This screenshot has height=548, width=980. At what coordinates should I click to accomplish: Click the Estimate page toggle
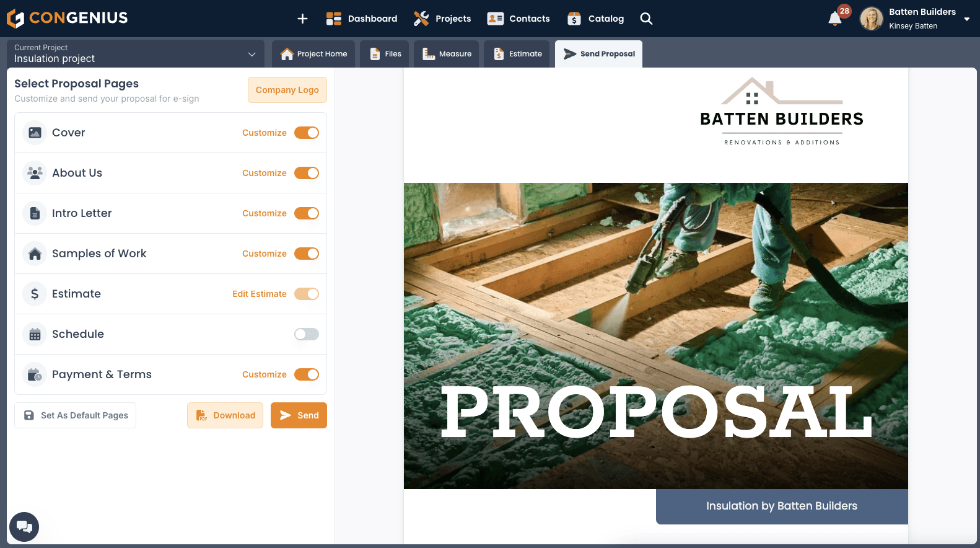[307, 294]
